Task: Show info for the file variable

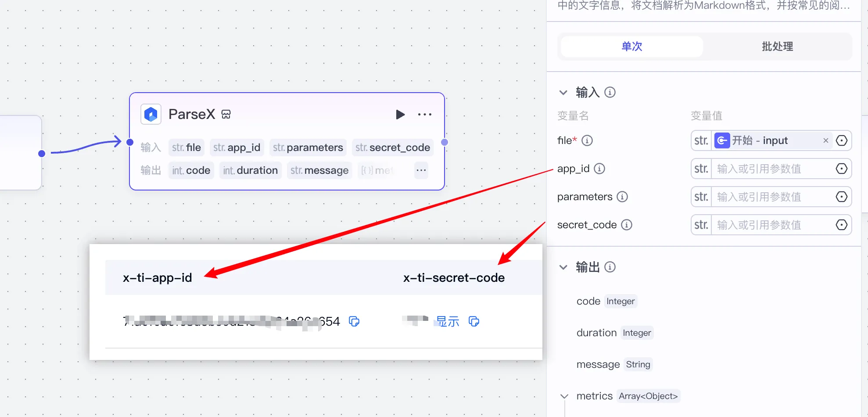Action: [x=587, y=140]
